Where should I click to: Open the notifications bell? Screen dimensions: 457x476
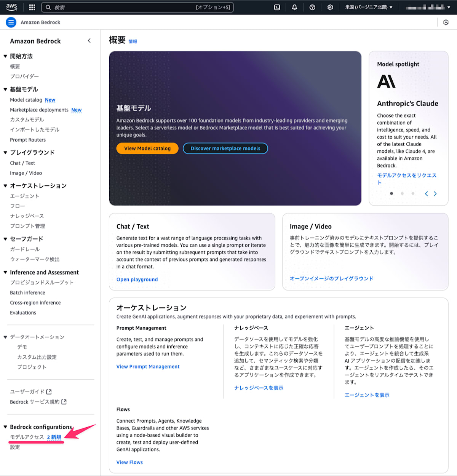point(294,7)
